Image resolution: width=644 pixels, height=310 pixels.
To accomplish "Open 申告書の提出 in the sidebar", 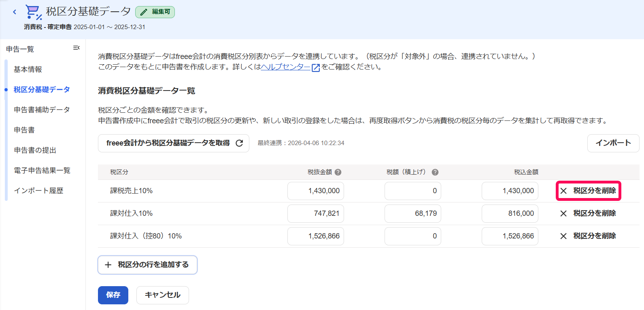I will pyautogui.click(x=35, y=150).
